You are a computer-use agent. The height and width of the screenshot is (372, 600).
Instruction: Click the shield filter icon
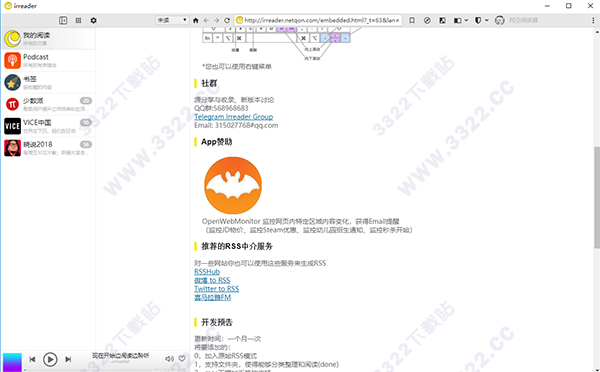tap(478, 20)
